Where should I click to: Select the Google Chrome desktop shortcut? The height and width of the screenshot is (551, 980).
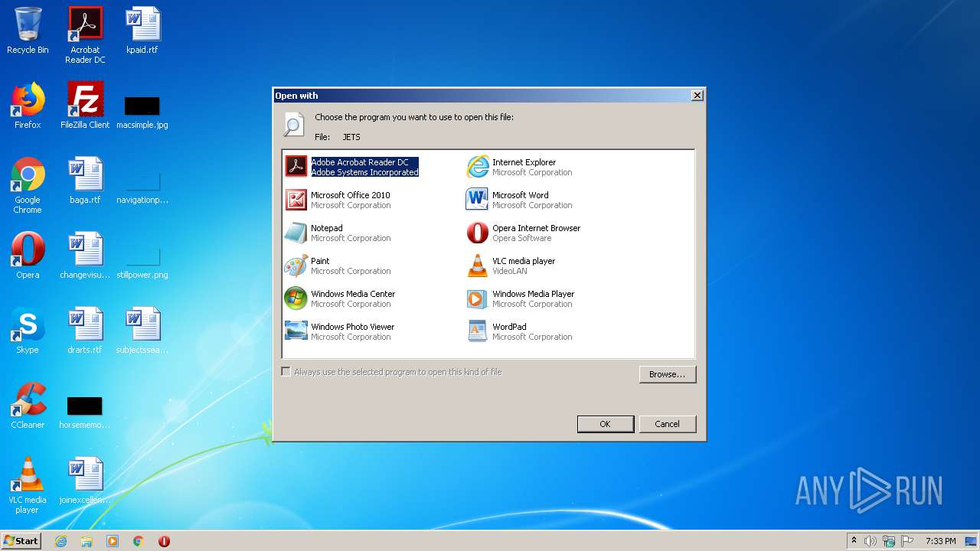click(28, 186)
